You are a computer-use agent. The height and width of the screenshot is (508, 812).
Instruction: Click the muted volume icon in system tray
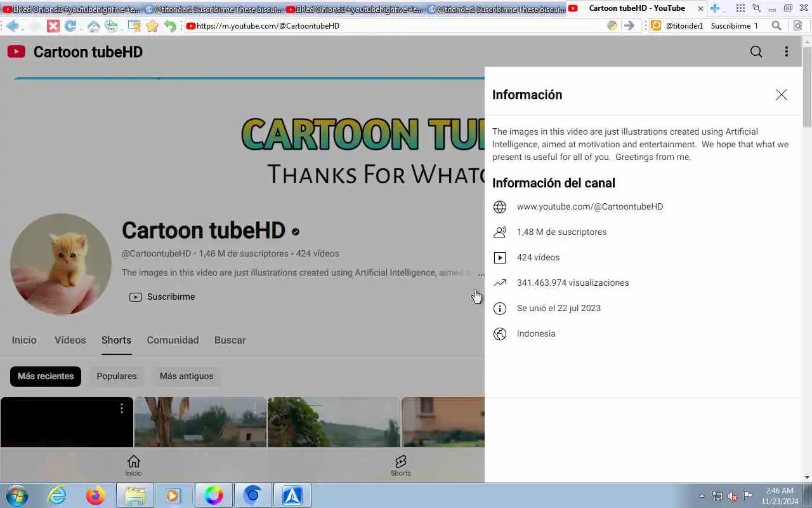tap(733, 496)
